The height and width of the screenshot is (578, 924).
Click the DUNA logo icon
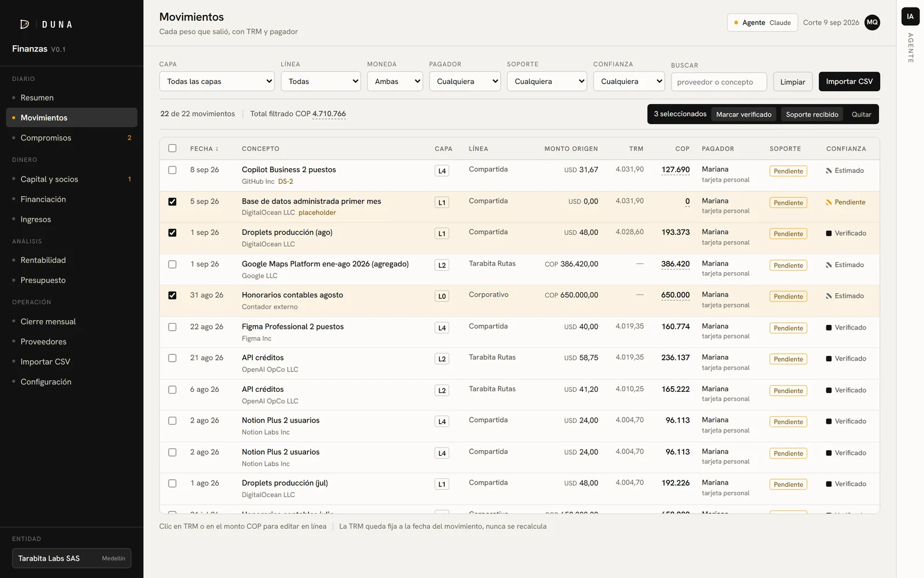[x=25, y=24]
